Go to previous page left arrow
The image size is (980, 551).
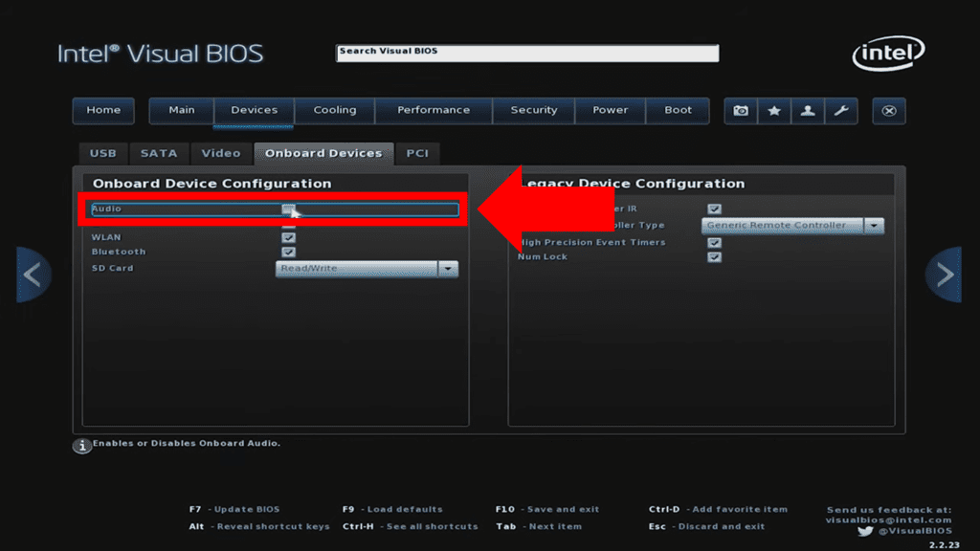pos(33,275)
